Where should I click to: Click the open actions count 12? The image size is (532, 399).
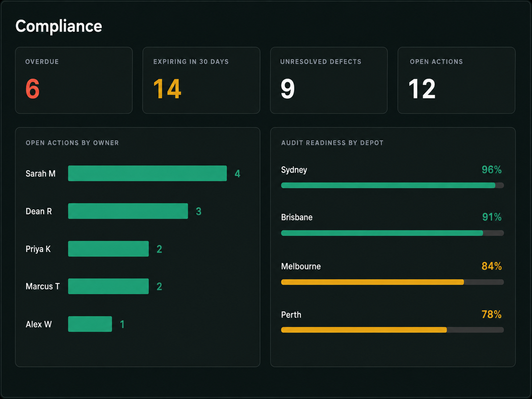[x=422, y=89]
